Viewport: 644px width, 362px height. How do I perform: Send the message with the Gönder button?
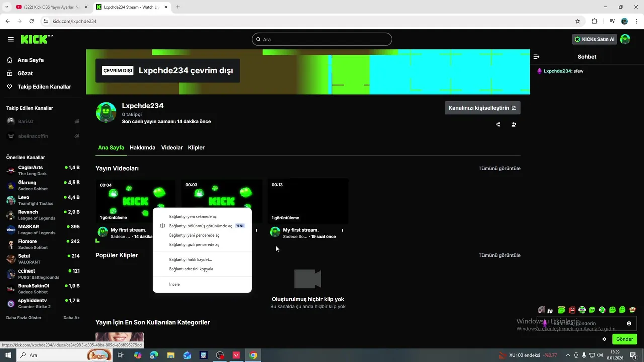pos(625,339)
